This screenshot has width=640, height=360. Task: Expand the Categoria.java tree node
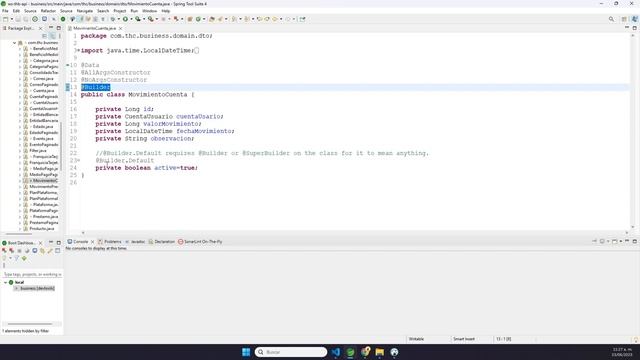point(20,60)
